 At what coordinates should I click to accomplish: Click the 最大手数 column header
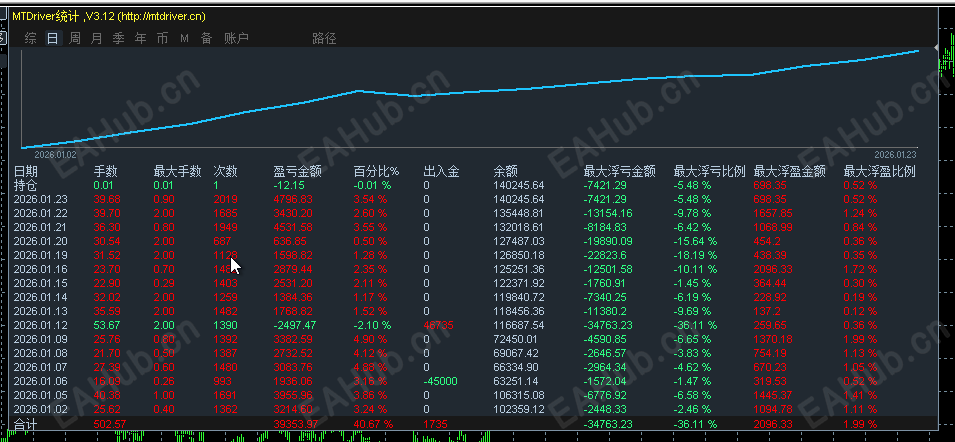coord(177,172)
